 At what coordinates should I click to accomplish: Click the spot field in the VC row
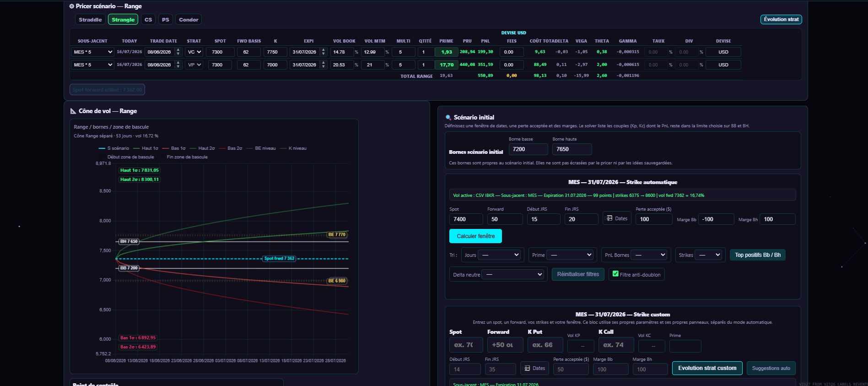pyautogui.click(x=220, y=52)
